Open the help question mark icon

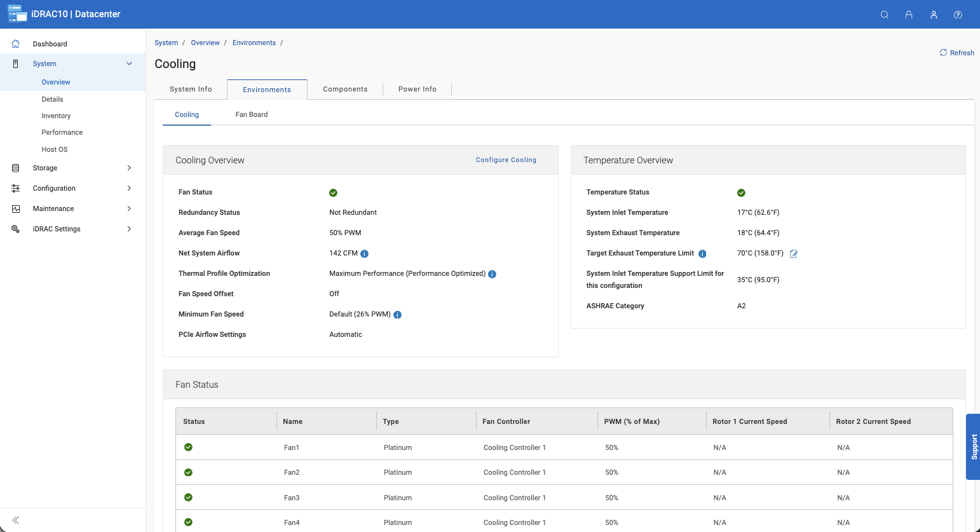[958, 15]
